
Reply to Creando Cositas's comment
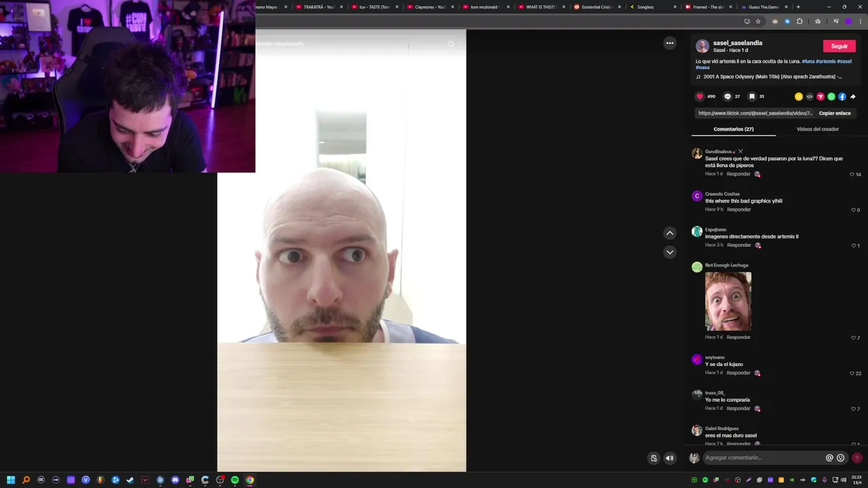coord(739,209)
